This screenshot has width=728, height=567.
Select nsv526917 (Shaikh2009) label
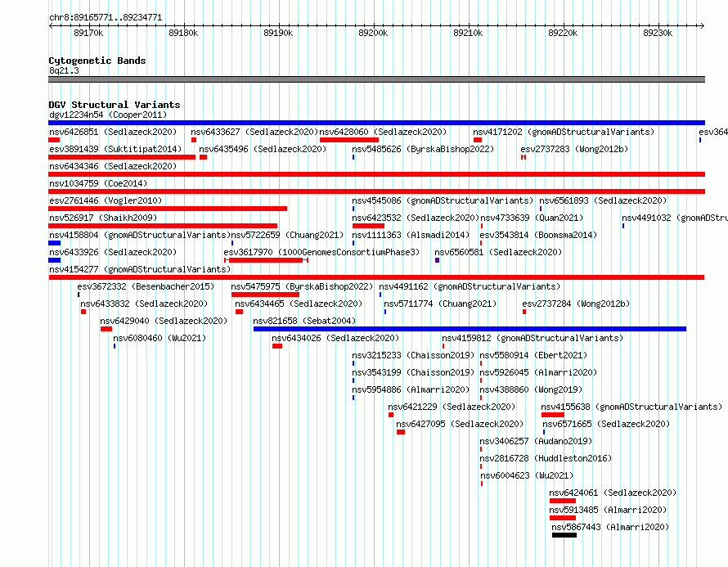[x=103, y=218]
